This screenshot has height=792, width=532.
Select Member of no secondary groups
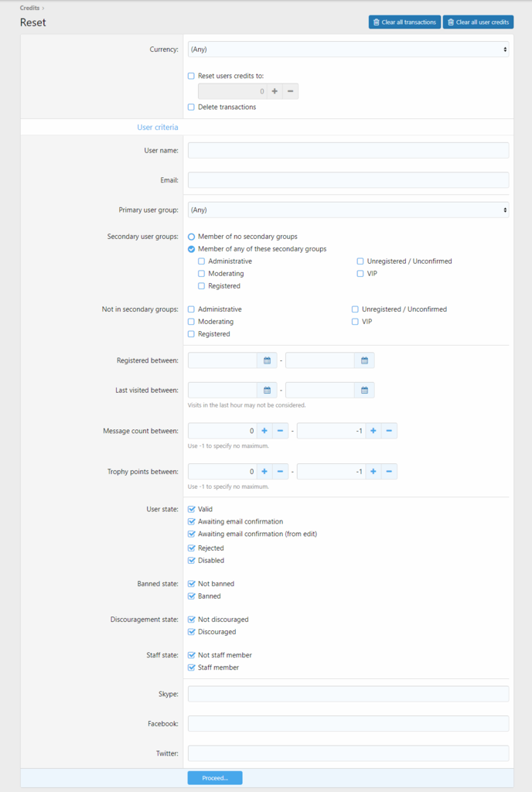click(x=192, y=237)
